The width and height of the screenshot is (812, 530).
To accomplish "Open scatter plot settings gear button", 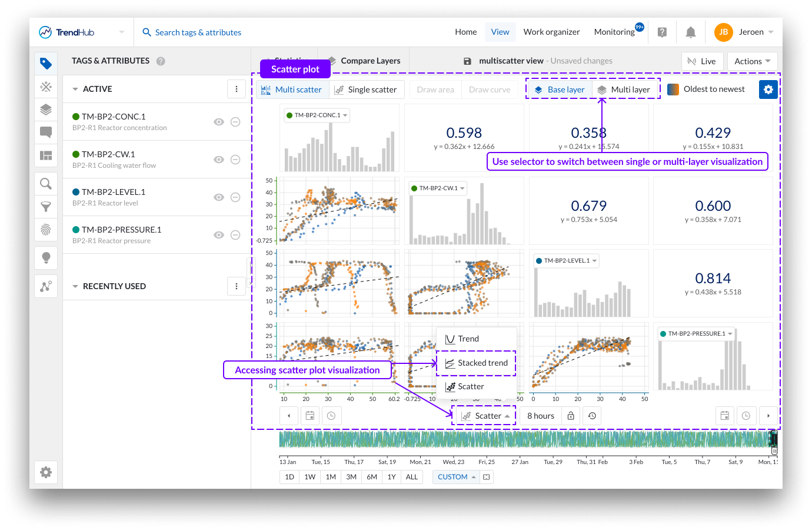I will [x=768, y=90].
